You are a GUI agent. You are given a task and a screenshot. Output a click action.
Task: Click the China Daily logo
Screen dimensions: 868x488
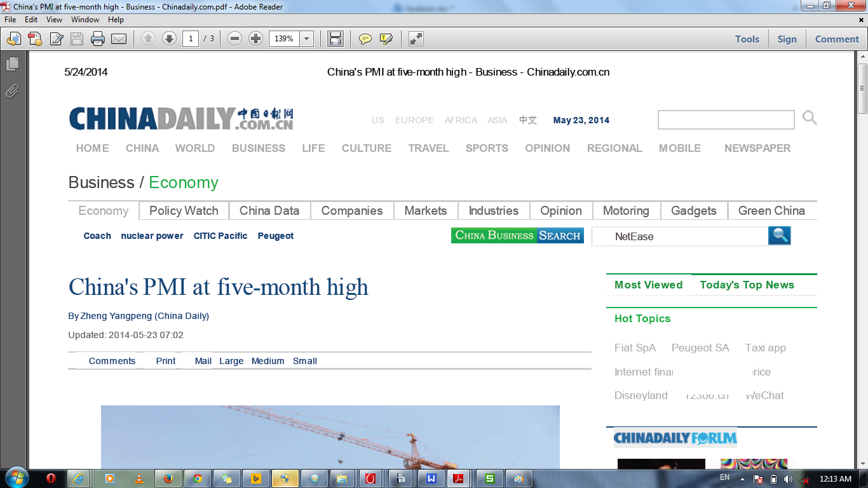[181, 119]
